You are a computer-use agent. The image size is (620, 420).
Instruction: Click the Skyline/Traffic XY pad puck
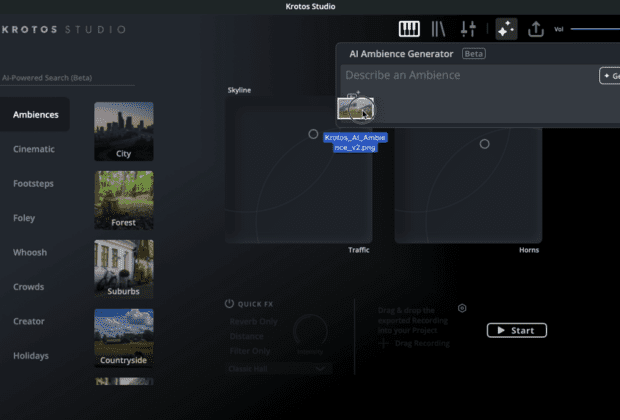[x=313, y=134]
